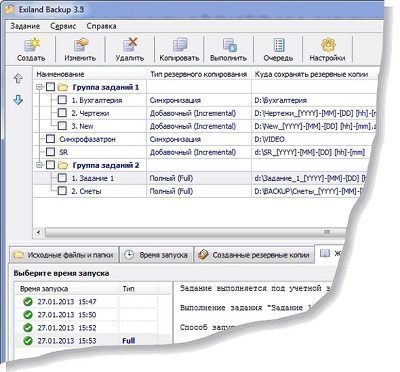Open the Задание menu
The width and height of the screenshot is (400, 372).
[25, 26]
